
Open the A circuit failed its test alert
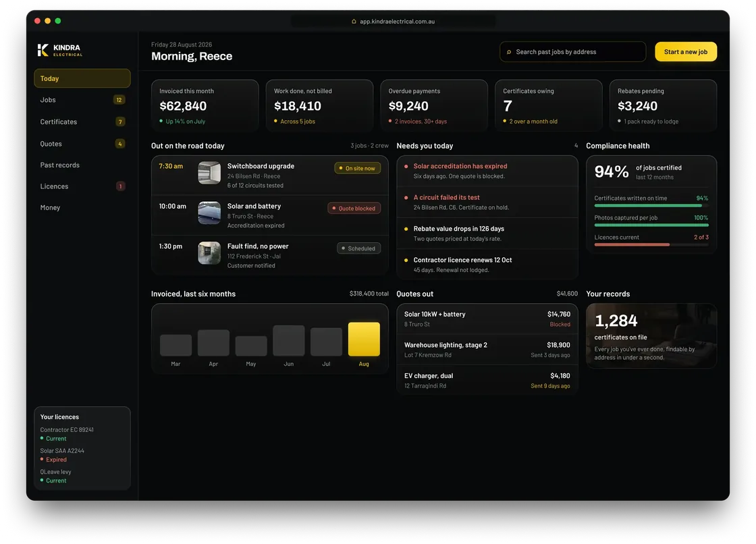click(487, 202)
